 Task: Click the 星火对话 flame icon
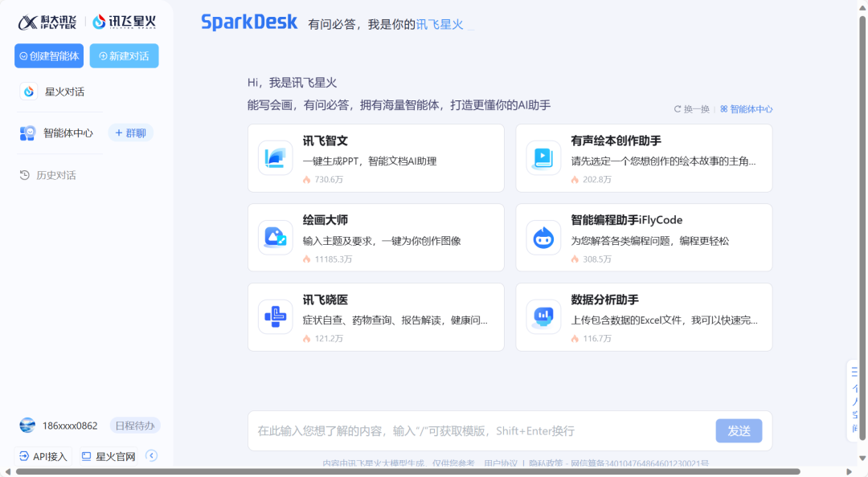click(29, 92)
